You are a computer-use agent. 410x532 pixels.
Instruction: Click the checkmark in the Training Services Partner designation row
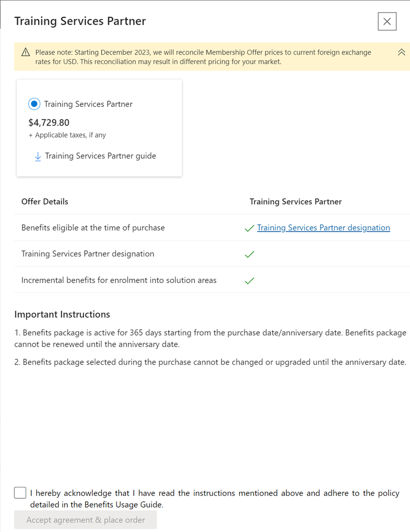pyautogui.click(x=249, y=254)
